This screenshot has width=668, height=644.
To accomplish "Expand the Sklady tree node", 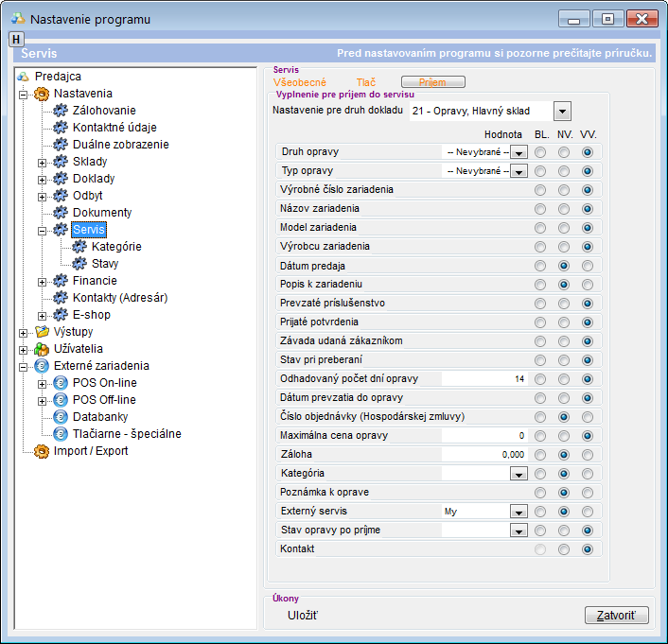I will coord(43,162).
